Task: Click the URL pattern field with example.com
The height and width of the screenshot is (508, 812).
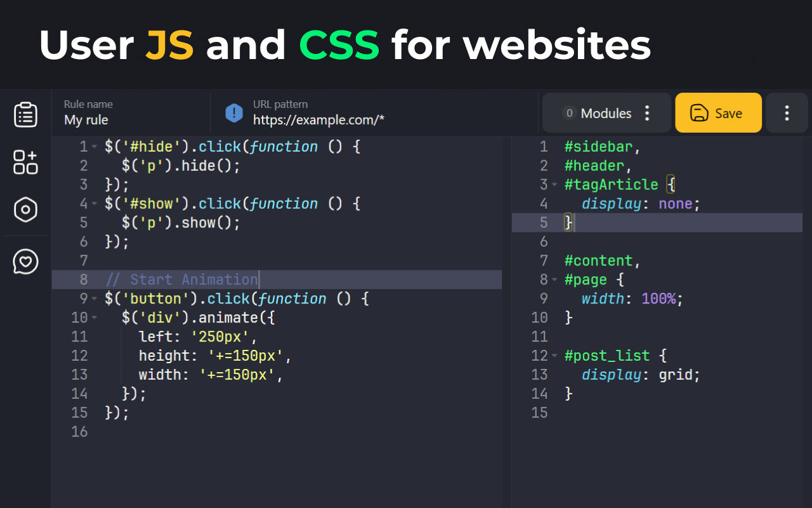Action: tap(317, 120)
